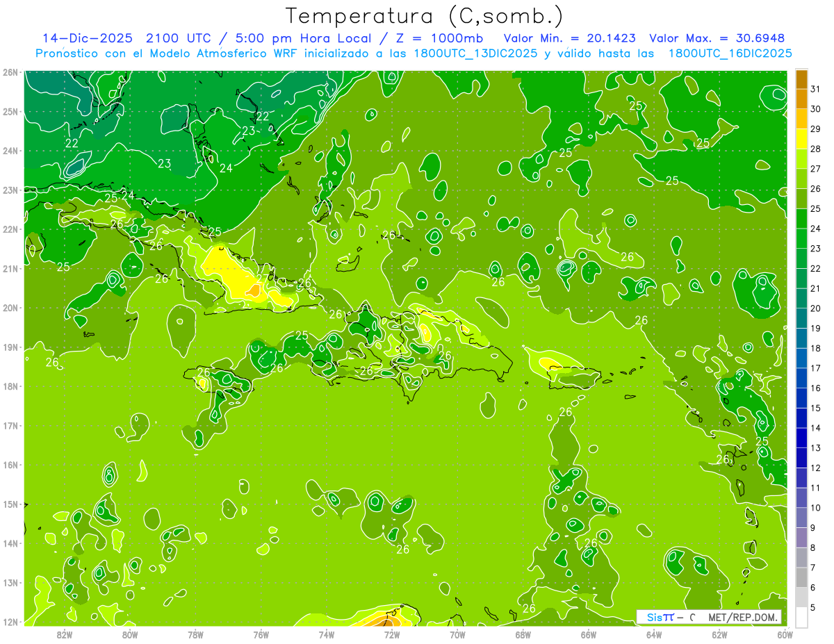Viewport: 834px width, 644px height.
Task: Click the orange legend swatch above 31
Action: point(801,79)
